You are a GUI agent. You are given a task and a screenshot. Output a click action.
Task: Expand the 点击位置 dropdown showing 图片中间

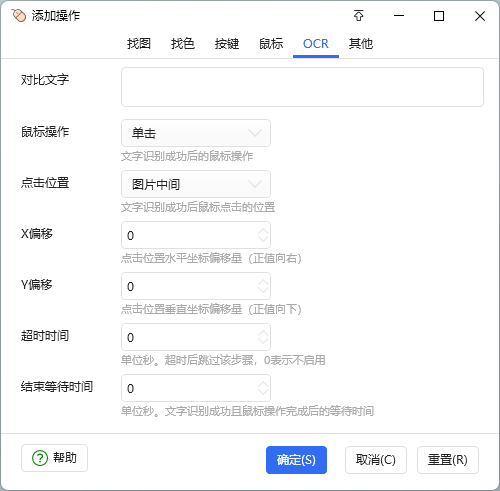point(196,184)
